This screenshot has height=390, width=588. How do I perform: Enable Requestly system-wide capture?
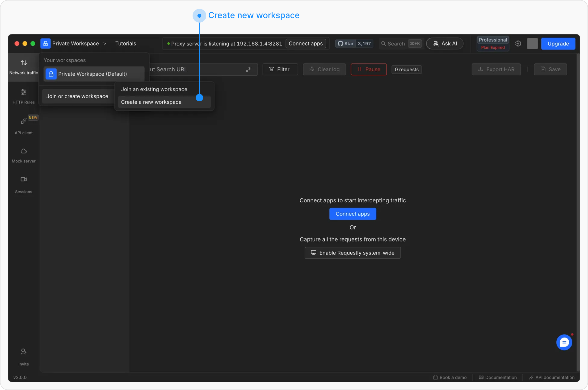352,253
